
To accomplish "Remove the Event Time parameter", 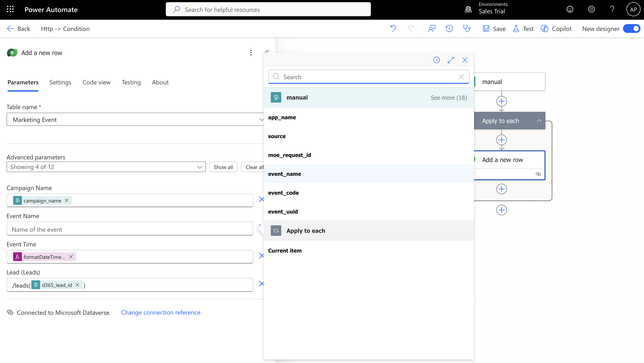I will click(x=261, y=256).
